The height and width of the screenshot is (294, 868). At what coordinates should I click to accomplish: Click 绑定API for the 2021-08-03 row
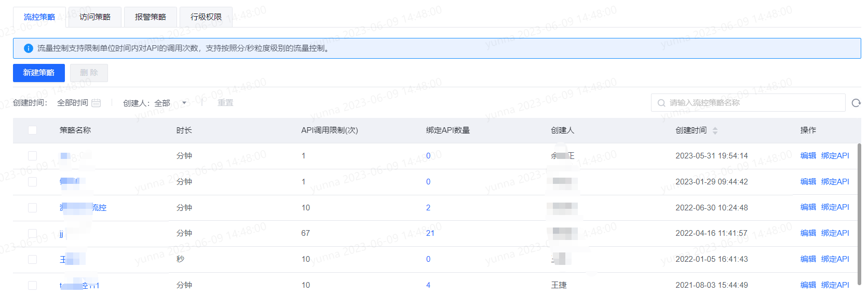tap(835, 285)
